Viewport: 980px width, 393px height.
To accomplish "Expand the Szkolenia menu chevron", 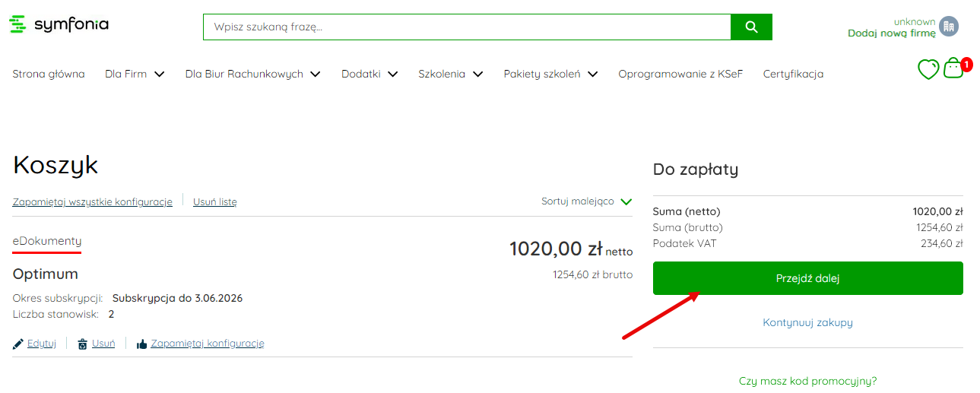I will (477, 74).
